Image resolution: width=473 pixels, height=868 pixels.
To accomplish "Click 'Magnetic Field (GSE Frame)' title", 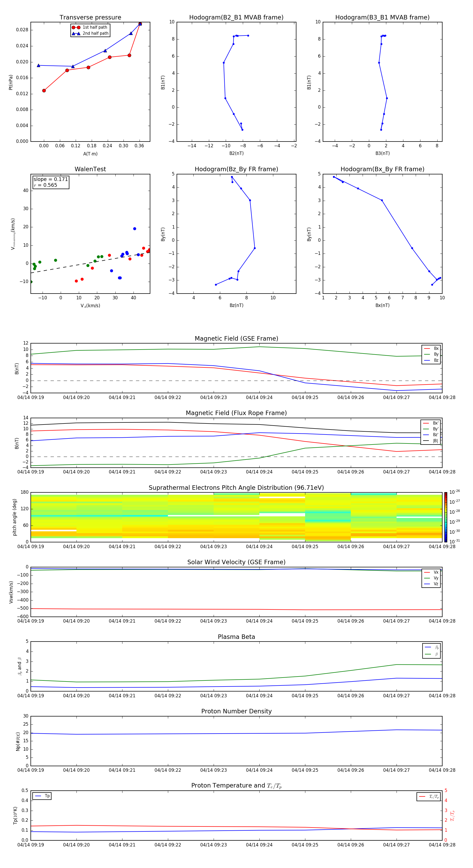I will click(x=236, y=339).
